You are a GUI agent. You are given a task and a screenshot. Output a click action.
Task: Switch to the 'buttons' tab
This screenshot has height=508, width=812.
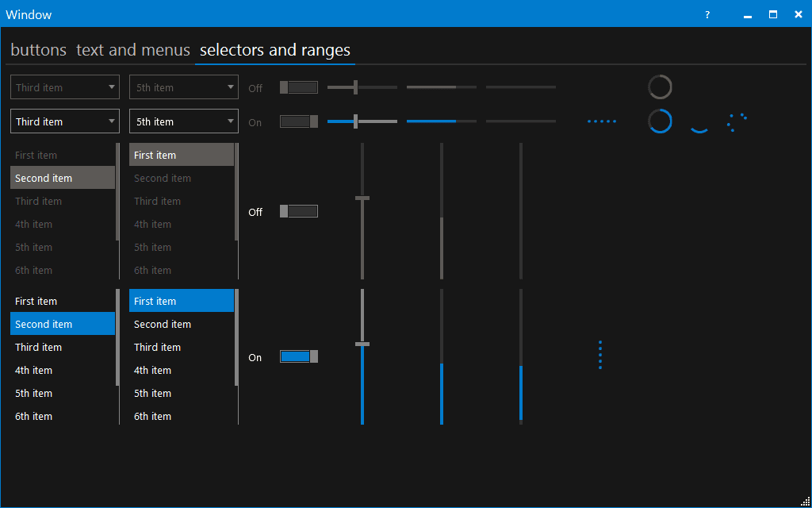coord(38,50)
